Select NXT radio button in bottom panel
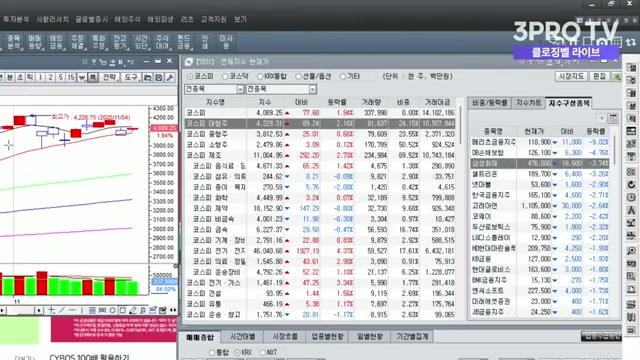The height and width of the screenshot is (360, 640). tap(262, 352)
